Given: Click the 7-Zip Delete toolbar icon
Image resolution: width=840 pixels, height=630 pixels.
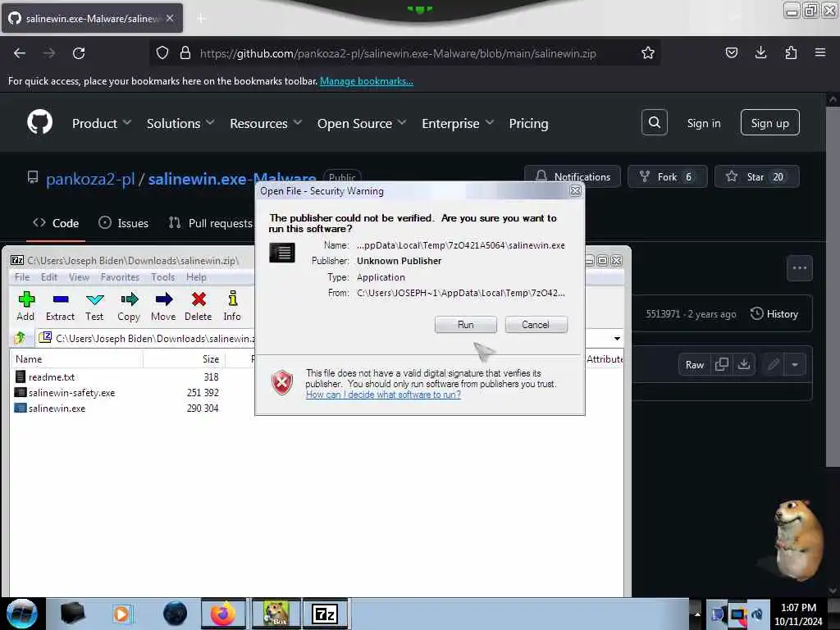Looking at the screenshot, I should [199, 307].
